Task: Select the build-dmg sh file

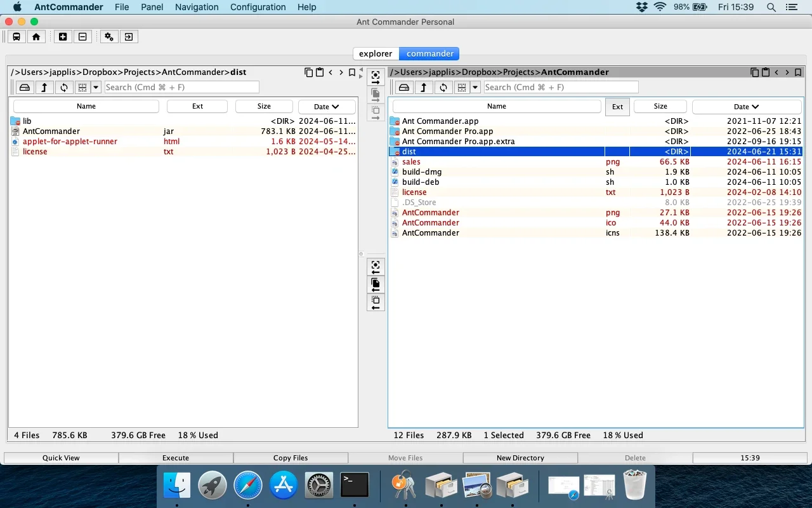Action: point(596,172)
